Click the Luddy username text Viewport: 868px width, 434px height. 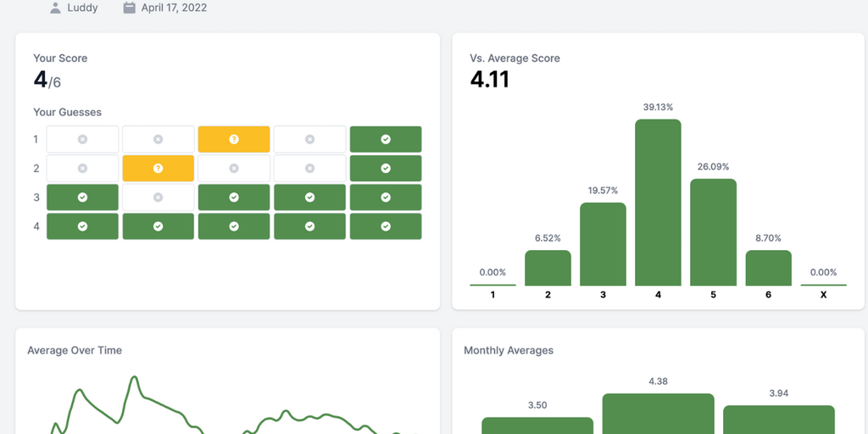click(x=82, y=8)
